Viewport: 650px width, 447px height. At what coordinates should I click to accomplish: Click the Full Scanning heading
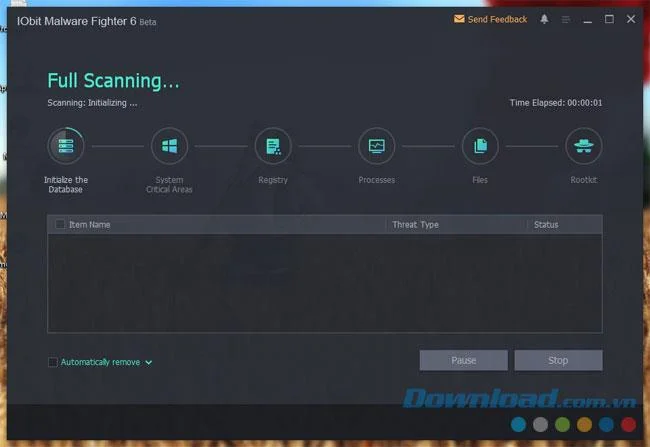point(113,80)
